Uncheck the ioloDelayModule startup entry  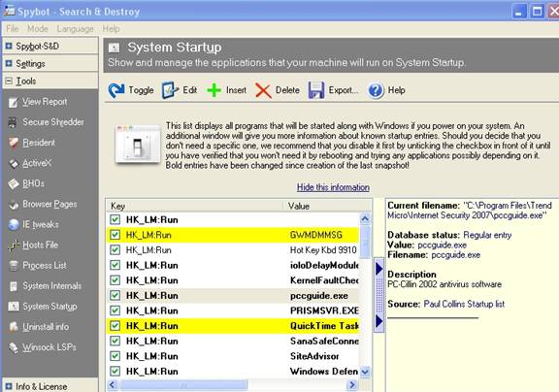[x=115, y=265]
